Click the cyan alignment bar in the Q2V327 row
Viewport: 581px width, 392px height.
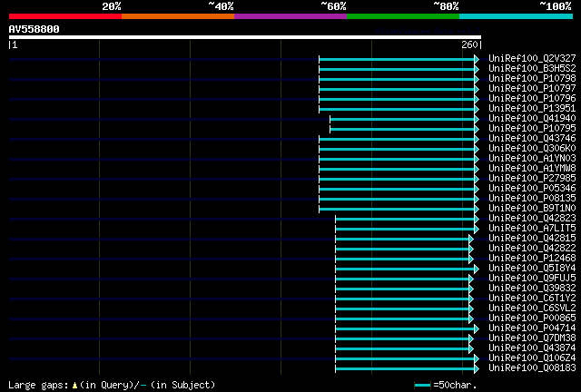[x=397, y=59]
